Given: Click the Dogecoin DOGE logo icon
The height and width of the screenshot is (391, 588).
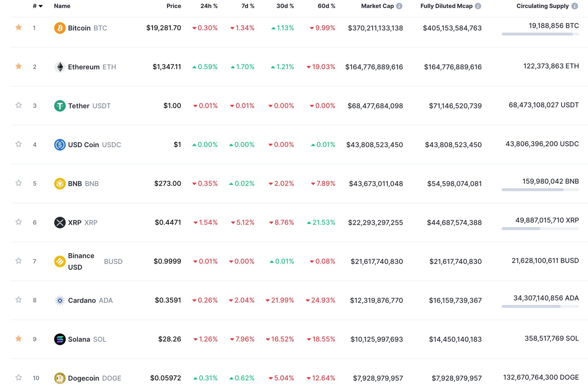Looking at the screenshot, I should [x=60, y=378].
